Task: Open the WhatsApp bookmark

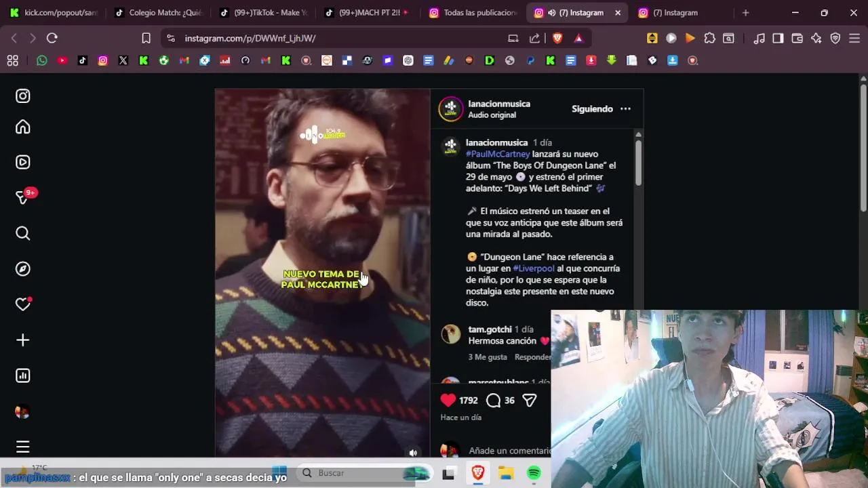Action: coord(42,60)
